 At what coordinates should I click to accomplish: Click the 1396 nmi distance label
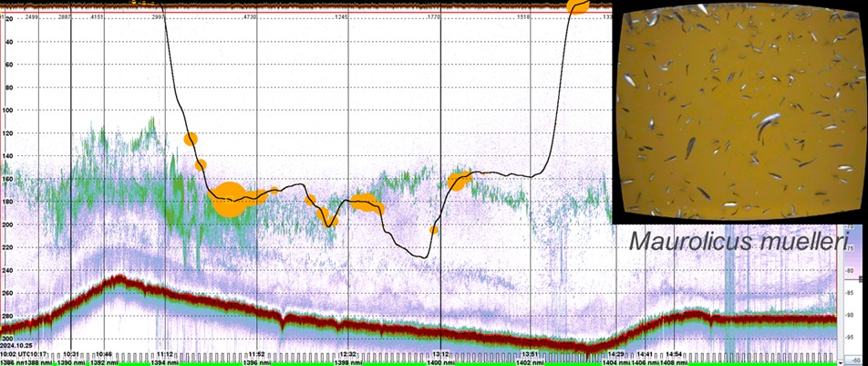click(x=256, y=361)
